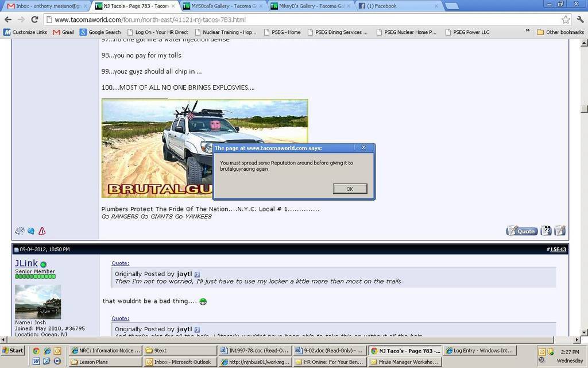Reload the tacomaworld forum page
Viewport: 588px width, 368px height.
(35, 20)
